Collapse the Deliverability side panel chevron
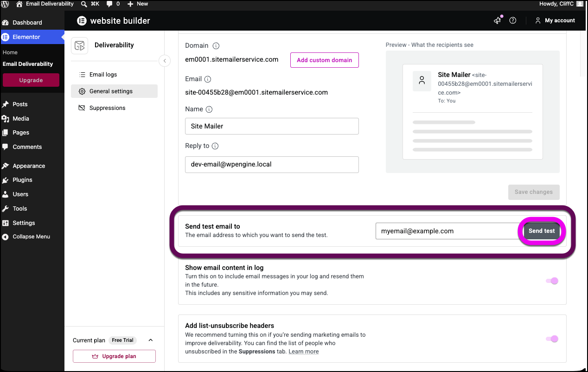The width and height of the screenshot is (588, 372). pyautogui.click(x=165, y=61)
